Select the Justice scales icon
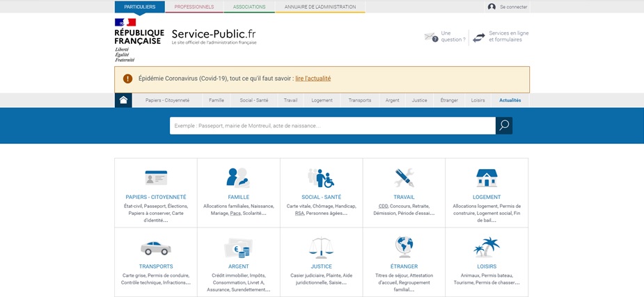644x297 pixels. pos(321,248)
